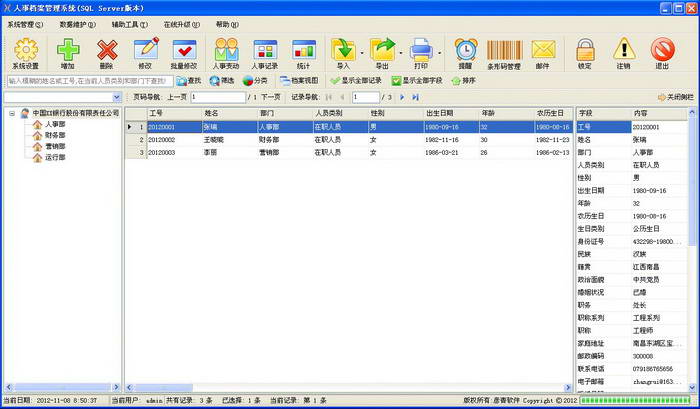The height and width of the screenshot is (409, 700).
Task: Select row with 工号 20120003
Action: coord(348,153)
